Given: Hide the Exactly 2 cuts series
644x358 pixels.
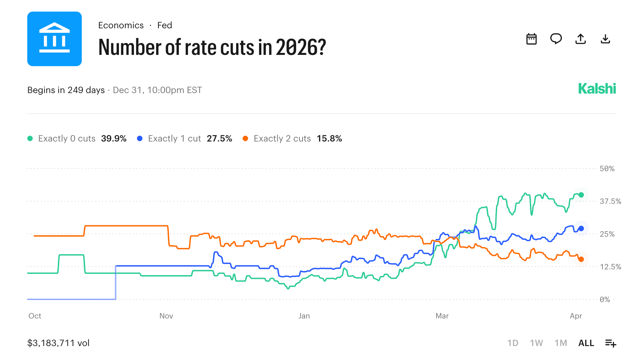Looking at the screenshot, I should coord(282,138).
